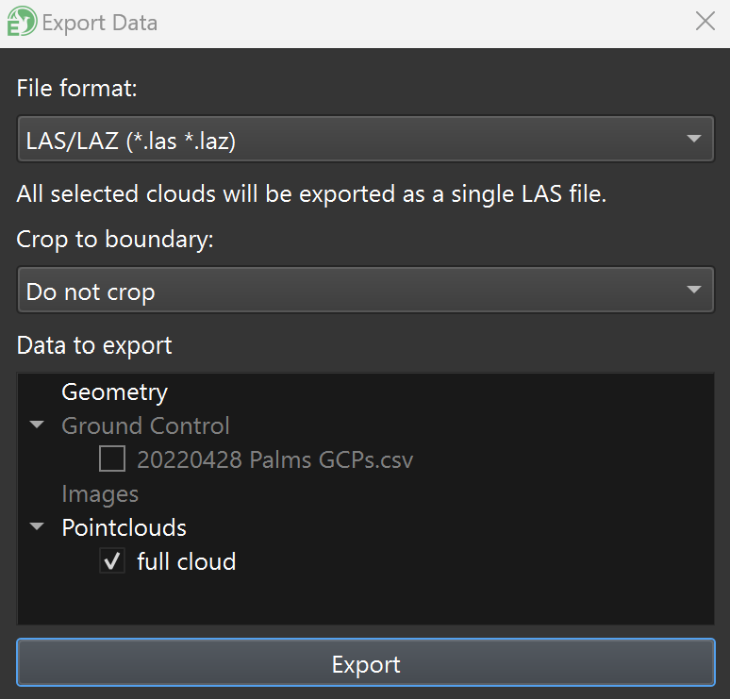Viewport: 730px width, 700px height.
Task: Click the 'Export Data' window title
Action: [100, 22]
